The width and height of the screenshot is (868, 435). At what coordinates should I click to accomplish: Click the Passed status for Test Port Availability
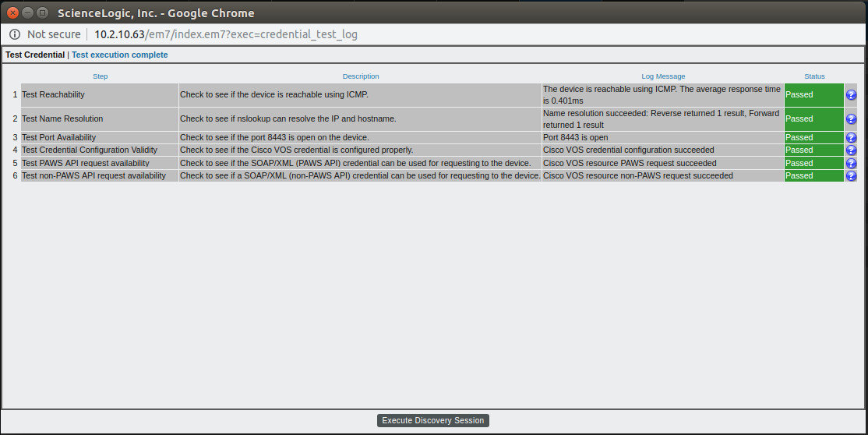coord(813,137)
